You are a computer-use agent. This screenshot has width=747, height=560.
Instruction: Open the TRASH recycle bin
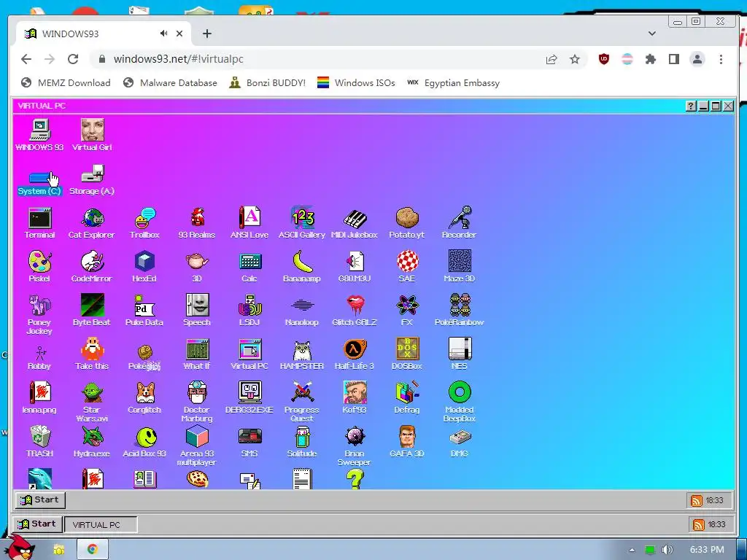(x=39, y=441)
